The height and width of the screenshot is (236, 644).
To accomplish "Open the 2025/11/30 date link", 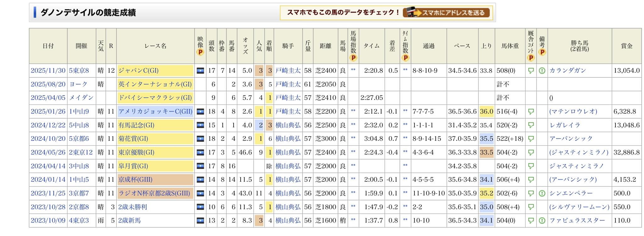I will click(x=48, y=70).
